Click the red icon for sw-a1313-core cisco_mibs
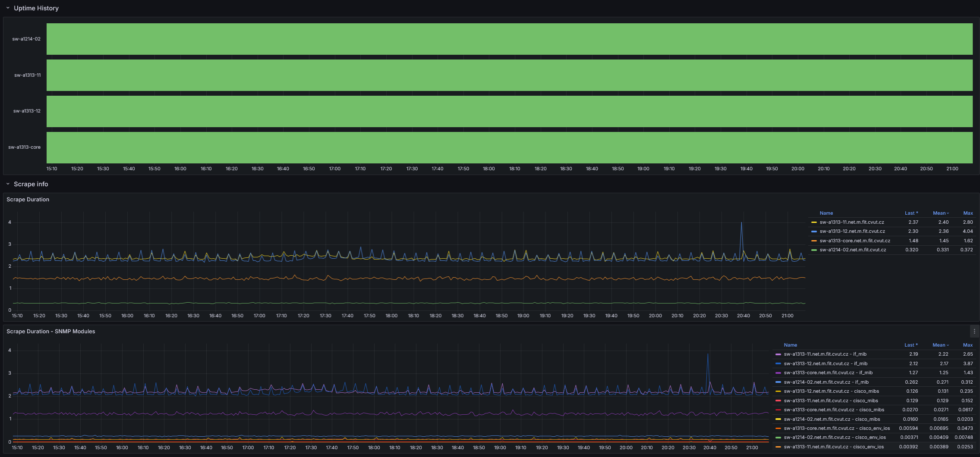Screen dimensions: 980x457 [x=778, y=410]
